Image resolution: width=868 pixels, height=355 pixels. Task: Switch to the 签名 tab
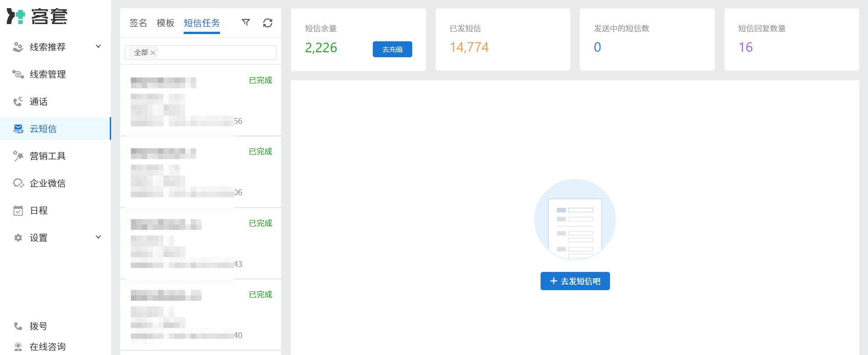pos(138,23)
